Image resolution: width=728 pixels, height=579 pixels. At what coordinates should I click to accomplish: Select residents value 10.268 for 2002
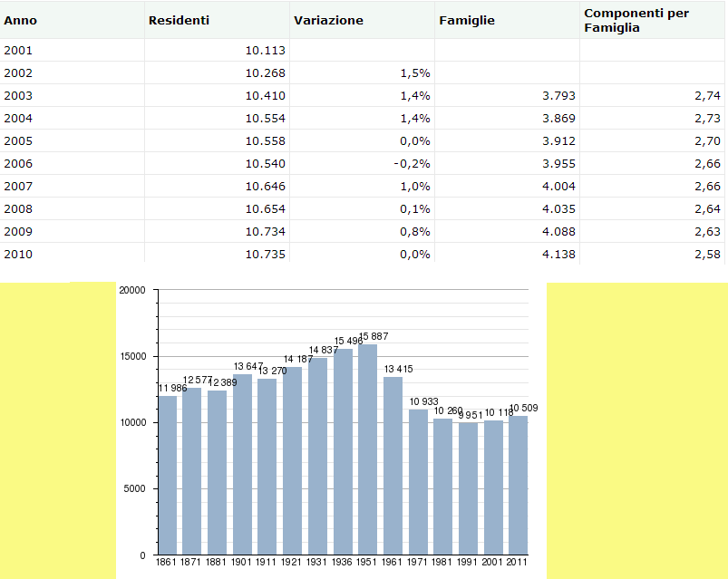265,72
